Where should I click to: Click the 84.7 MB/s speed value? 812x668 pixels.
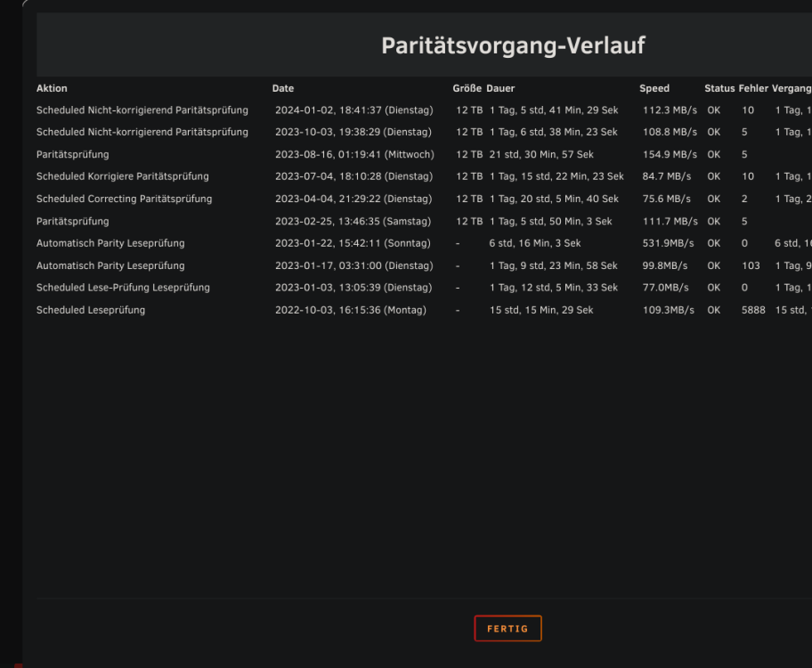tap(667, 176)
